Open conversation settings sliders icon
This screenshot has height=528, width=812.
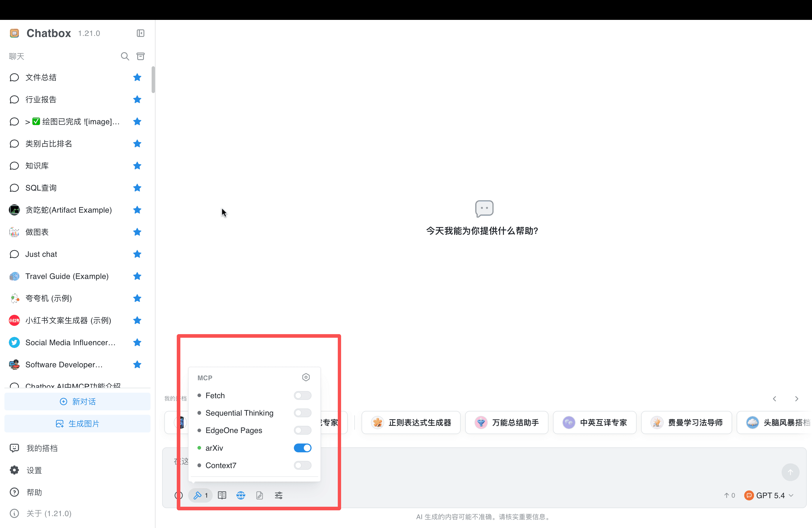coord(279,495)
